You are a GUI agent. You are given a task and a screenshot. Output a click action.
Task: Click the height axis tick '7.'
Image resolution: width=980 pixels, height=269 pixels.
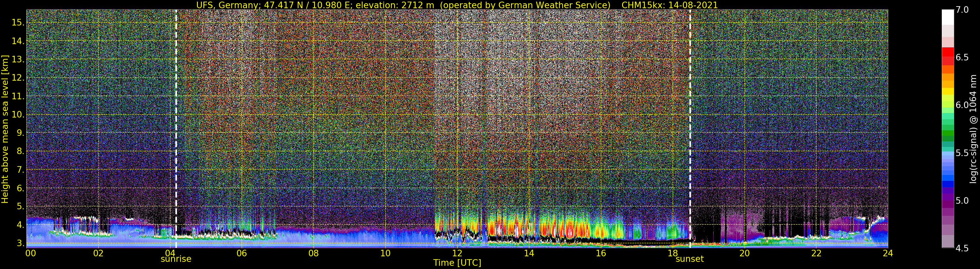(x=20, y=170)
